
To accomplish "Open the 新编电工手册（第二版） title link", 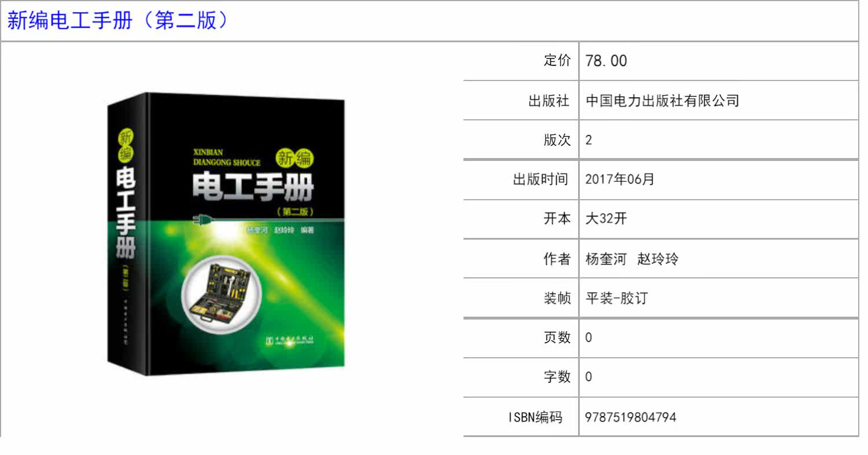I will click(x=119, y=21).
